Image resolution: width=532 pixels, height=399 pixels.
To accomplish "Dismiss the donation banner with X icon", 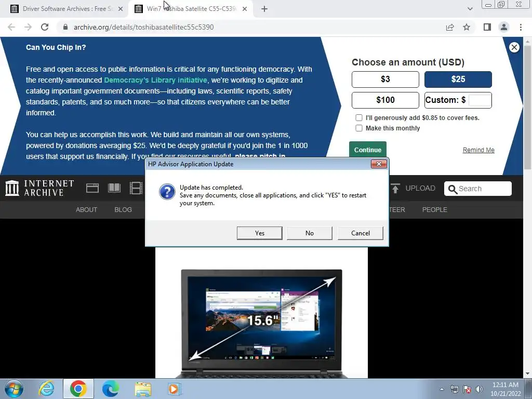I will [x=514, y=47].
